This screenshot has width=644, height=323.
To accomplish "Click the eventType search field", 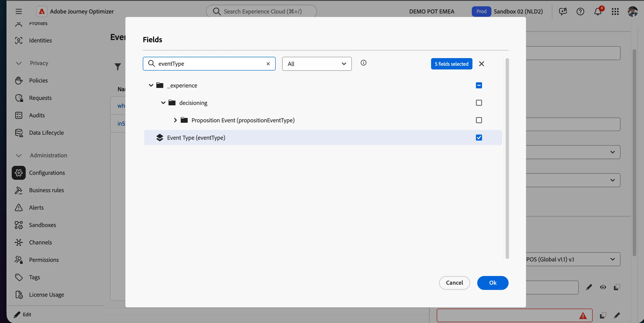I will click(209, 64).
